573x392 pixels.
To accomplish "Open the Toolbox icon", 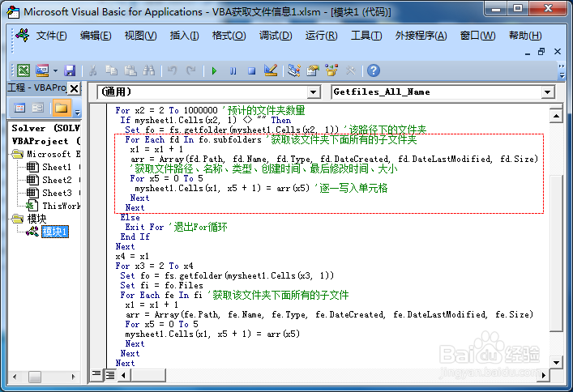I will (350, 70).
